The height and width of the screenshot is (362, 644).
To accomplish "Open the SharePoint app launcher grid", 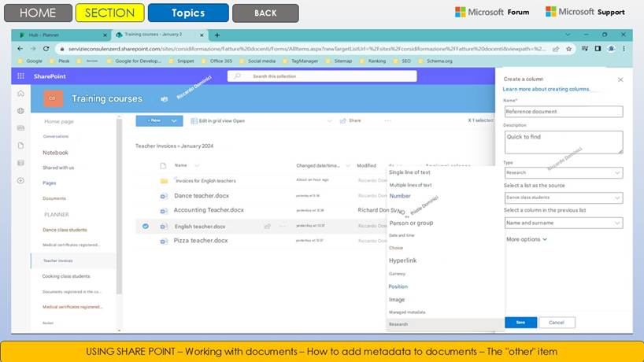I will point(20,76).
